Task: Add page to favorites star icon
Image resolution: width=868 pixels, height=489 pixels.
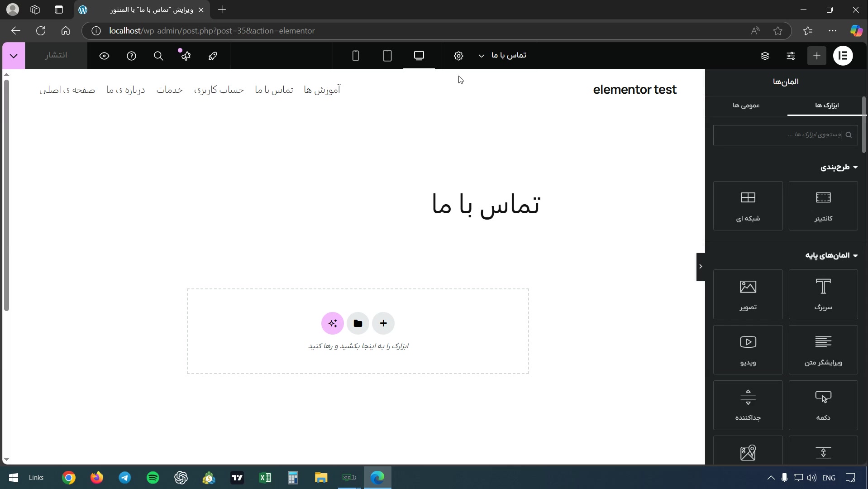Action: pos(778,31)
